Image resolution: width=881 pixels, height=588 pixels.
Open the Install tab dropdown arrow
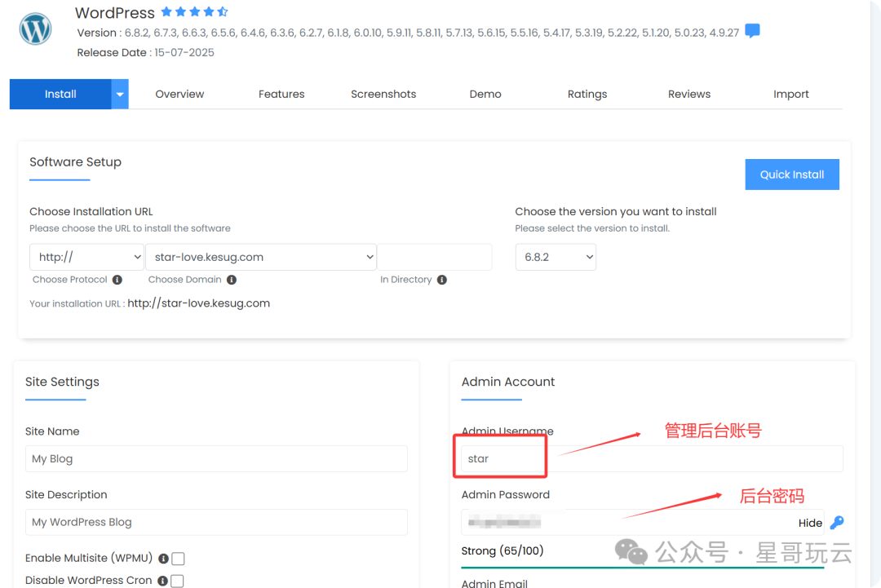(x=120, y=95)
